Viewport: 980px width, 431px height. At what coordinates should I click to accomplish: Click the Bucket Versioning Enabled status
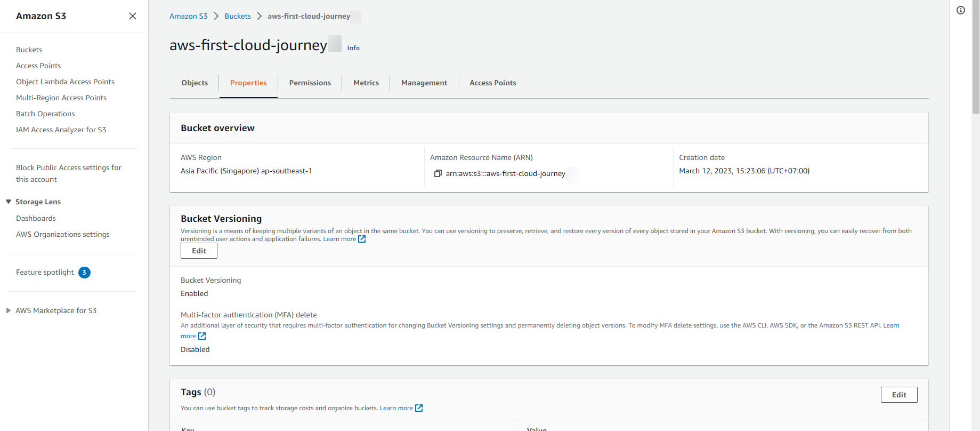pos(195,293)
